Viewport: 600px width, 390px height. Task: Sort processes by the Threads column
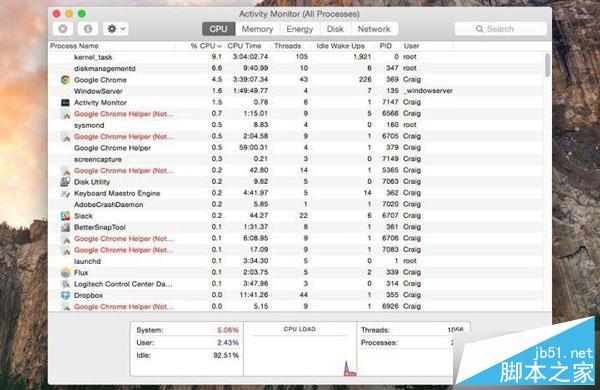(287, 46)
